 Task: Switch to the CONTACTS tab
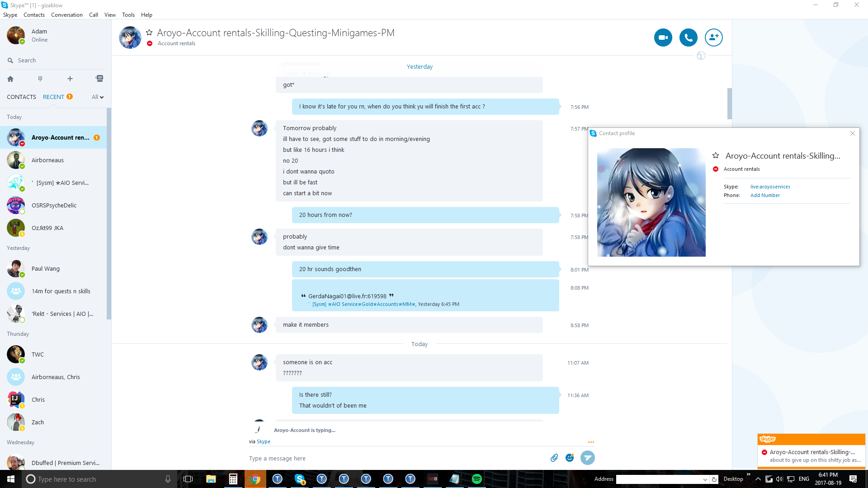(21, 97)
